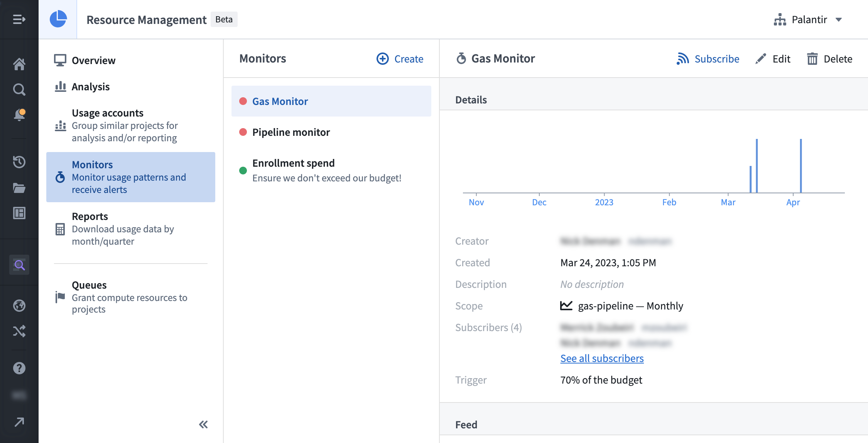Open the Usage accounts section
868x443 pixels.
[x=130, y=125]
